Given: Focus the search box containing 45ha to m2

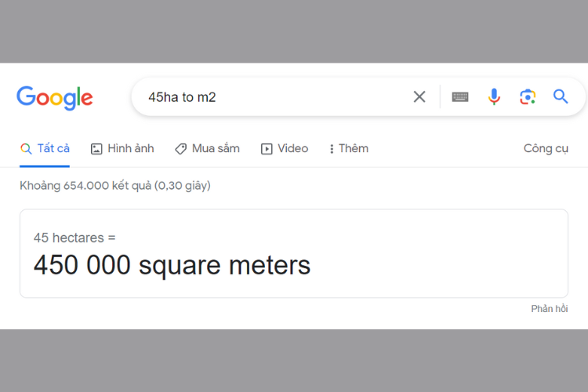Looking at the screenshot, I should coord(274,97).
